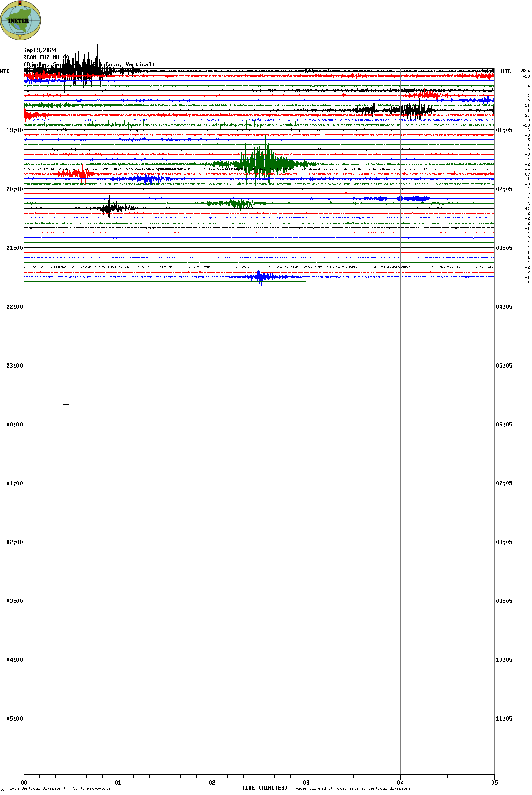Image resolution: width=532 pixels, height=795 pixels.
Task: Click the 22:00 local time label
Action: click(14, 307)
